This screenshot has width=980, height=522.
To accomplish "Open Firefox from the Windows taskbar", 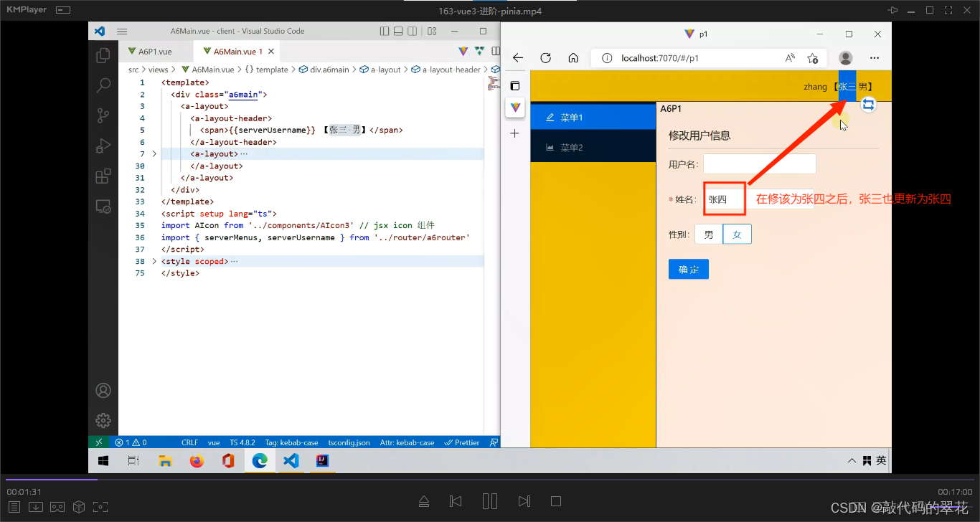I will (197, 460).
